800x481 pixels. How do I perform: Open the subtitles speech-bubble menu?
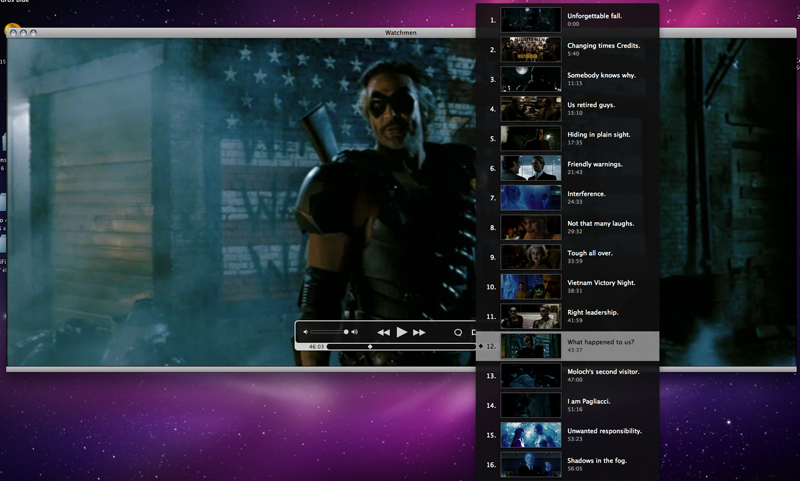(458, 333)
